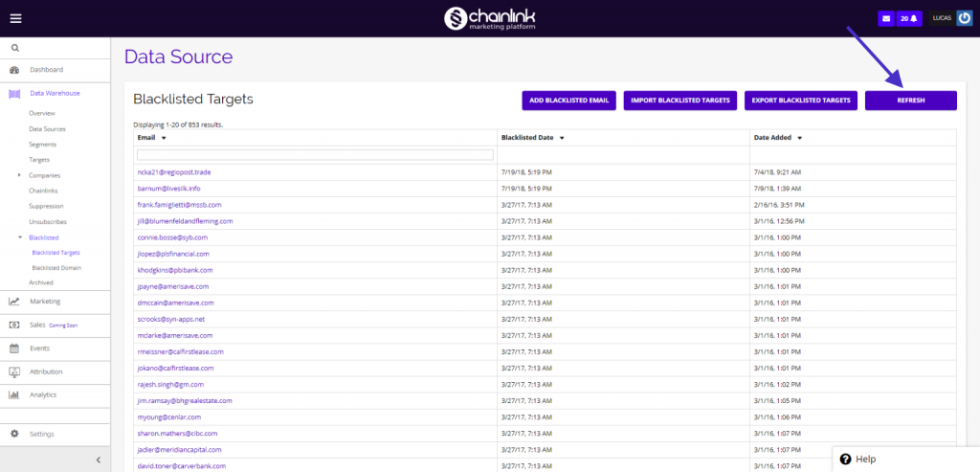Open email mclarke@amerisave.com

tap(175, 335)
